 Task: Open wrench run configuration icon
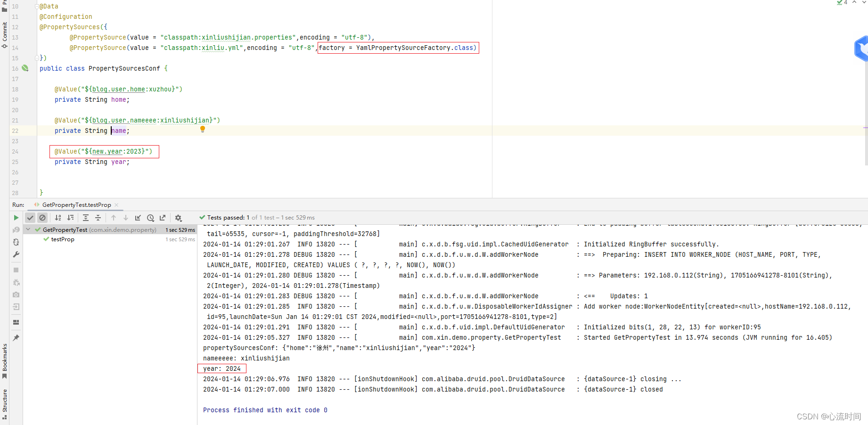(x=16, y=254)
